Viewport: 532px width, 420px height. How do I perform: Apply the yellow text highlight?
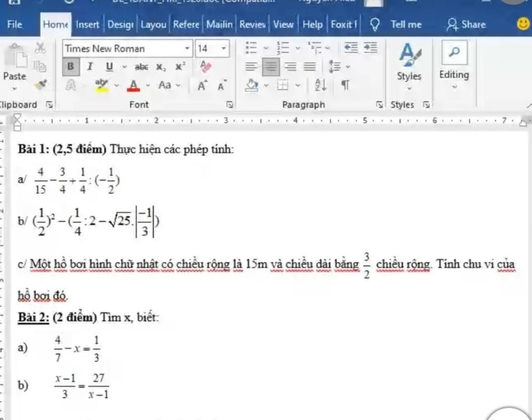click(102, 86)
